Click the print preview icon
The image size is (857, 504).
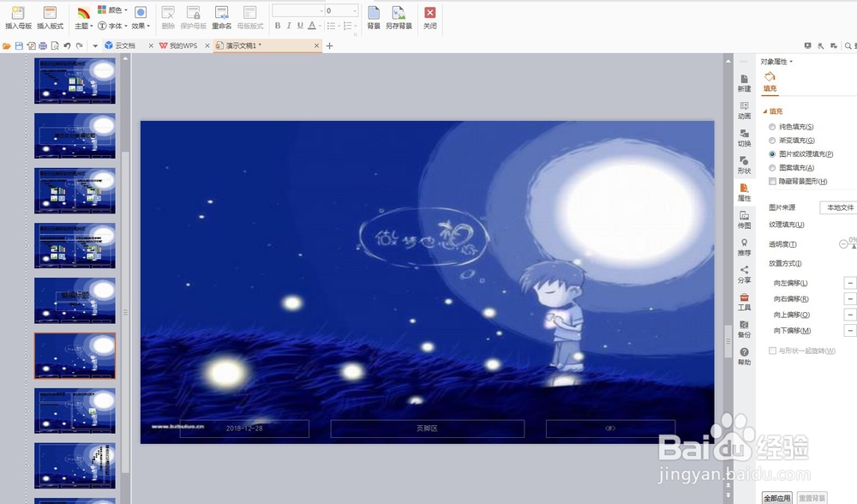(x=55, y=46)
